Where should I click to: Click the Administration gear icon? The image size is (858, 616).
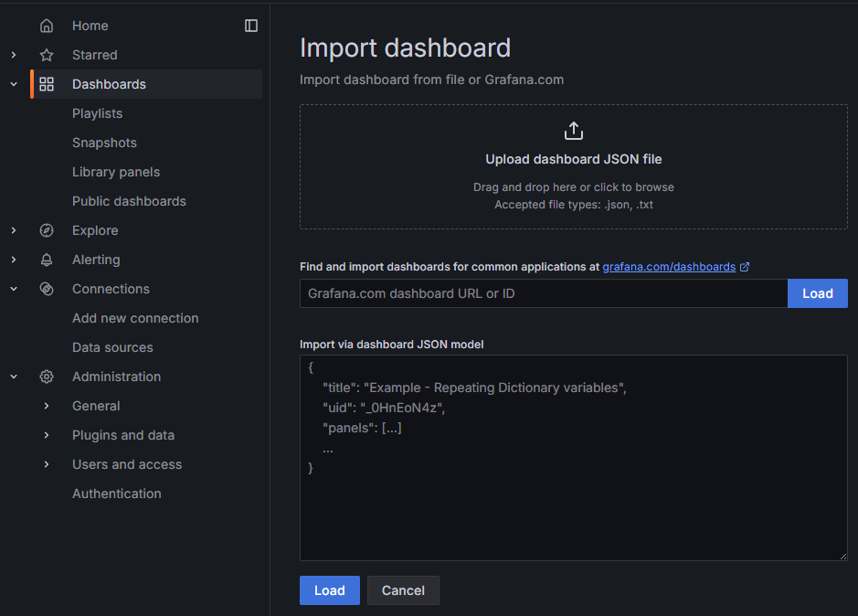coord(47,377)
